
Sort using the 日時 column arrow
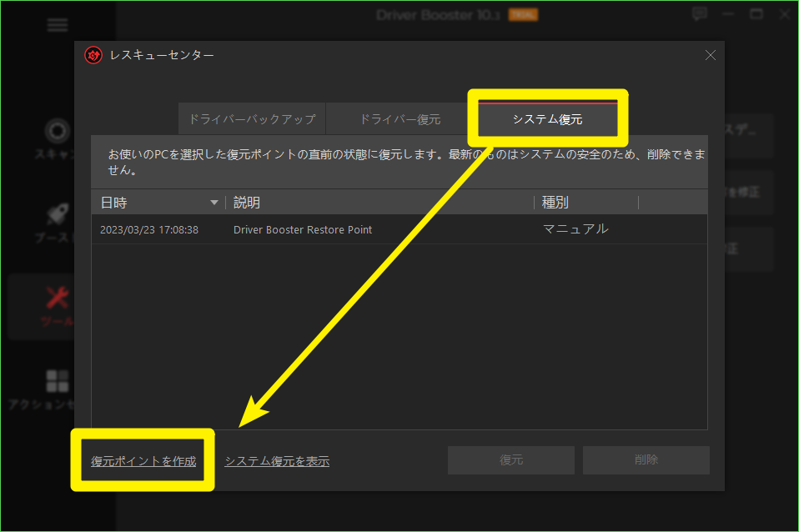tap(214, 203)
